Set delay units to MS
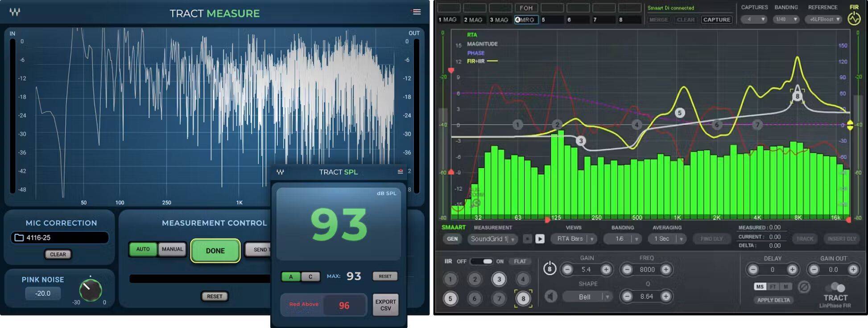Viewport: 868px width, 328px height. (x=760, y=287)
